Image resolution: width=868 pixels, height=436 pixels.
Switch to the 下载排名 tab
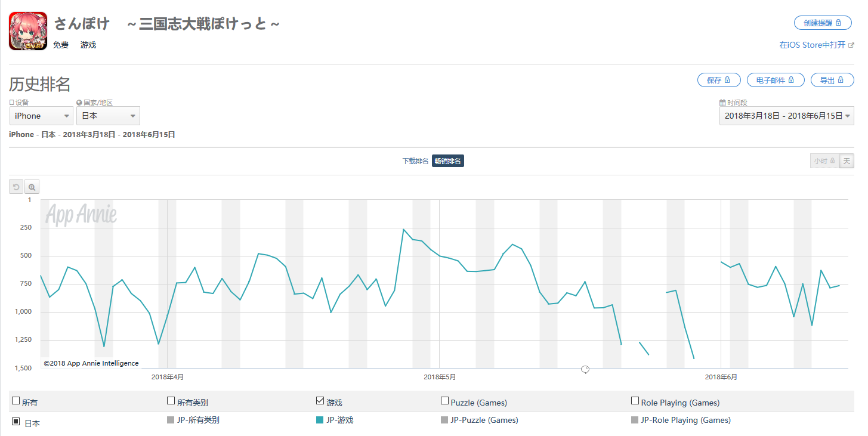tap(415, 161)
